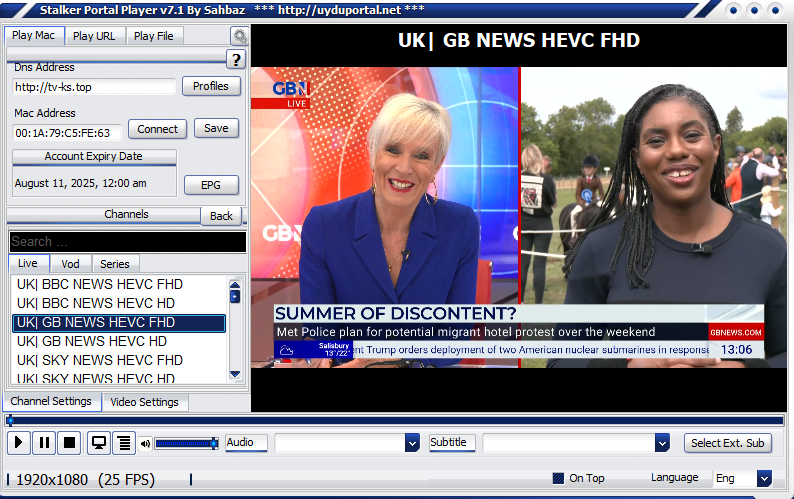Focus the Dns Address input field
Screen dimensions: 794x499
click(x=94, y=87)
